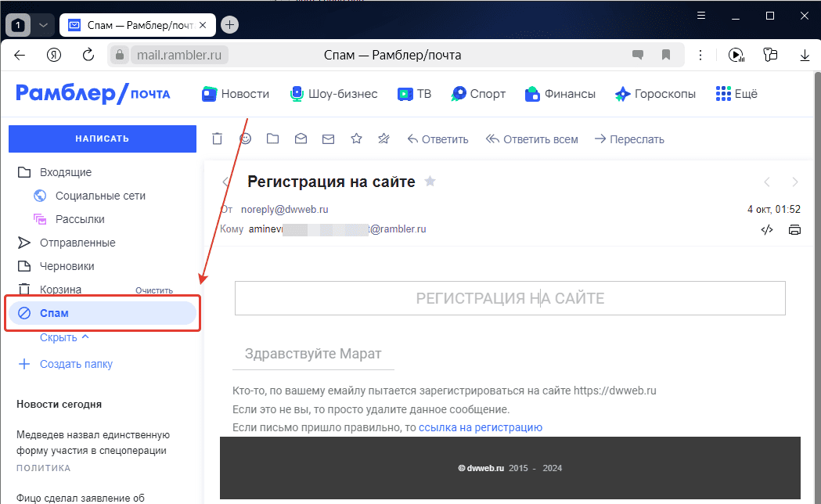
Task: Open the Гороскопы section
Action: tap(655, 94)
